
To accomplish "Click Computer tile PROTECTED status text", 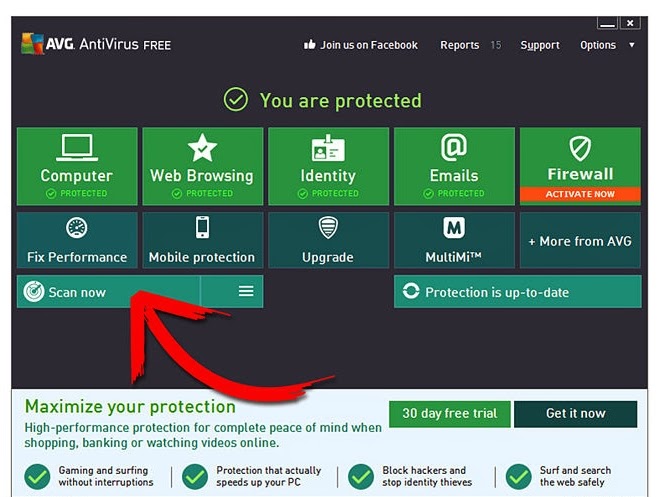I will (x=83, y=193).
